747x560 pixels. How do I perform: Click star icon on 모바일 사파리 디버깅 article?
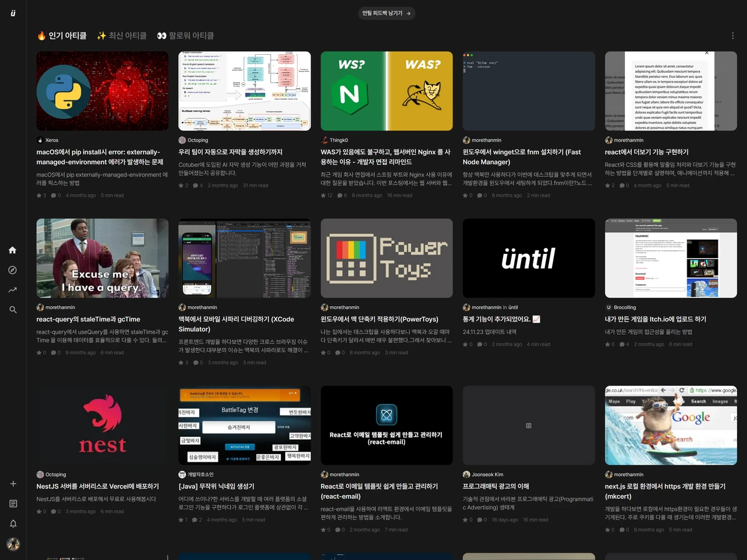[181, 363]
